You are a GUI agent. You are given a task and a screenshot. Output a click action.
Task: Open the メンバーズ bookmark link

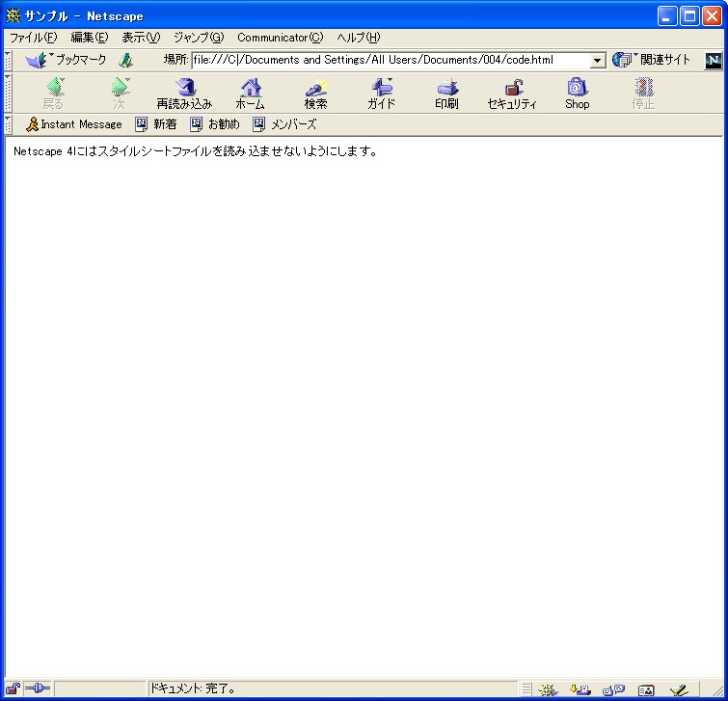[284, 124]
